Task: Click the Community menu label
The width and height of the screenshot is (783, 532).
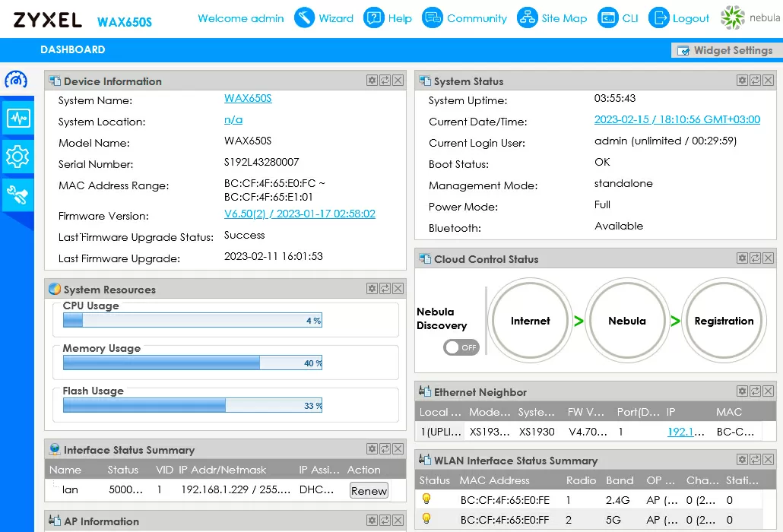Action: (477, 18)
